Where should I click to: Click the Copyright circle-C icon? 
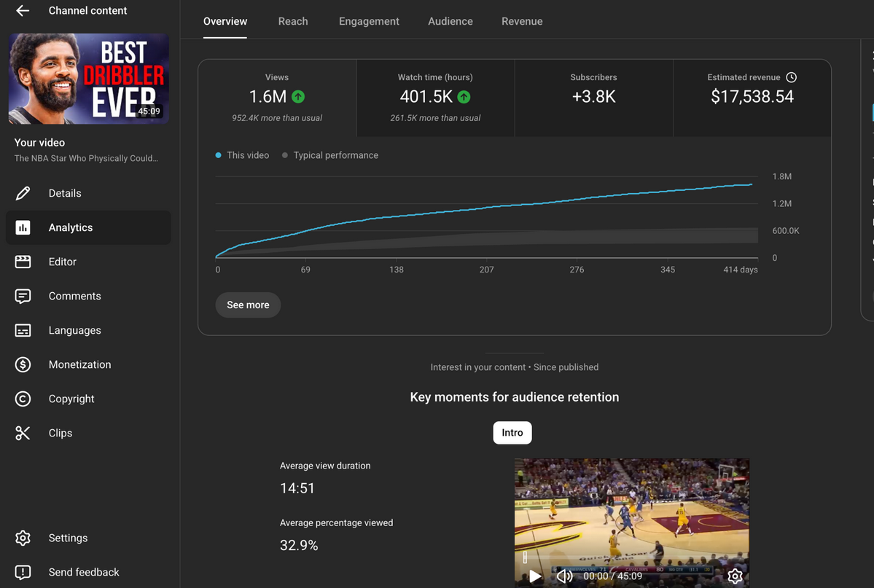23,399
